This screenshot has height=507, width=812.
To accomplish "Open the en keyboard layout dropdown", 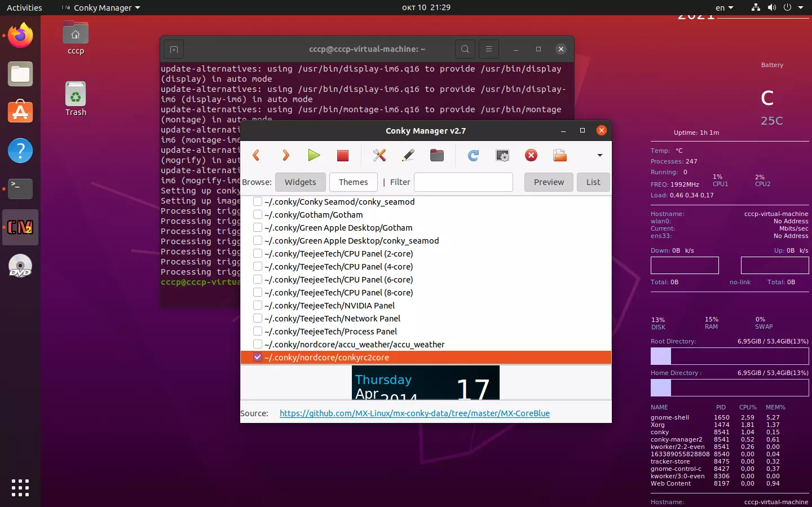I will point(725,7).
